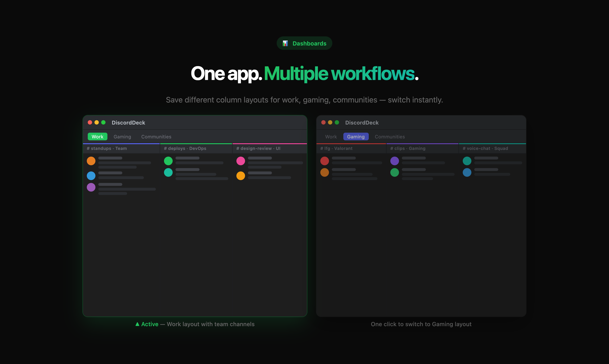
Task: Select the highlighted Gaming tab in right window
Action: [356, 137]
